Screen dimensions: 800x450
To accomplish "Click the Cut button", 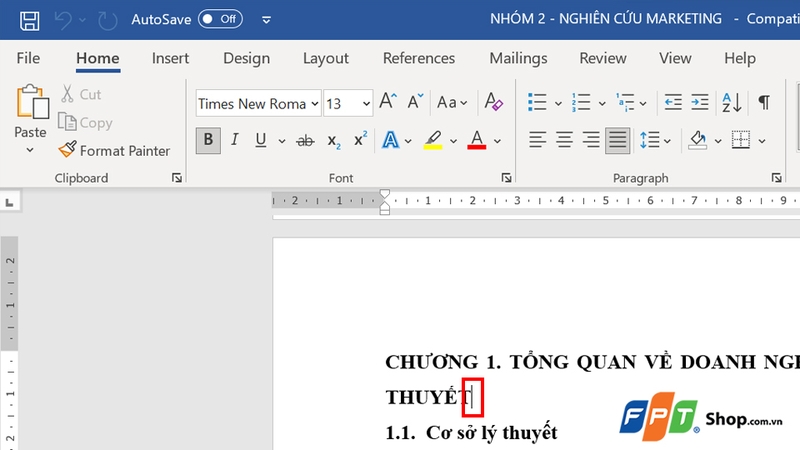I will click(x=81, y=94).
